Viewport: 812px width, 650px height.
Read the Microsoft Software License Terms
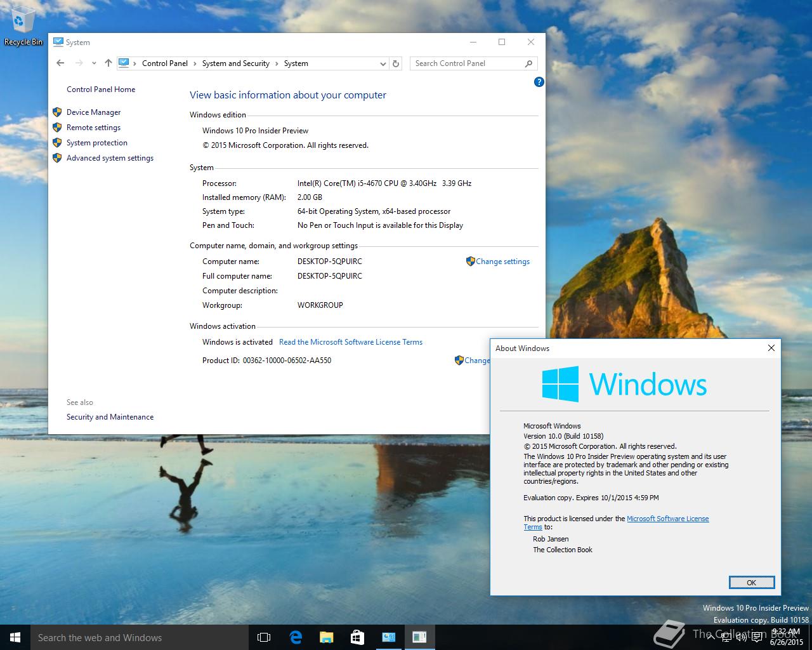coord(351,342)
